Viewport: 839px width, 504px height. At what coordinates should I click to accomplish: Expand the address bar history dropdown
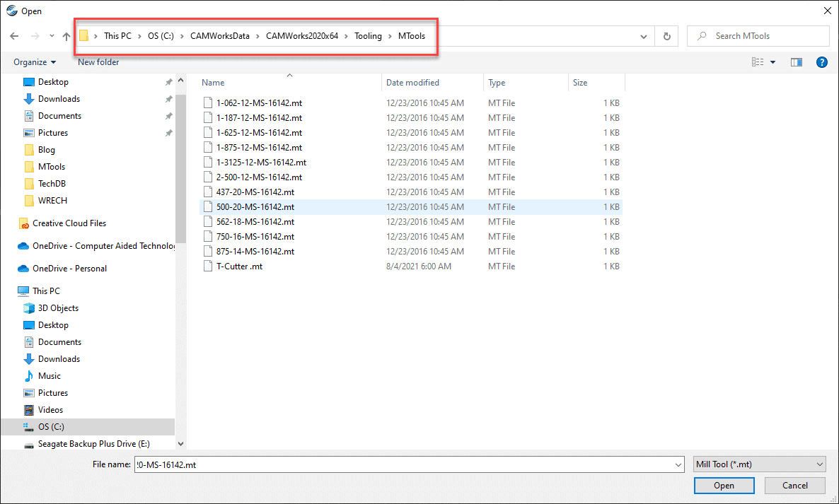644,36
